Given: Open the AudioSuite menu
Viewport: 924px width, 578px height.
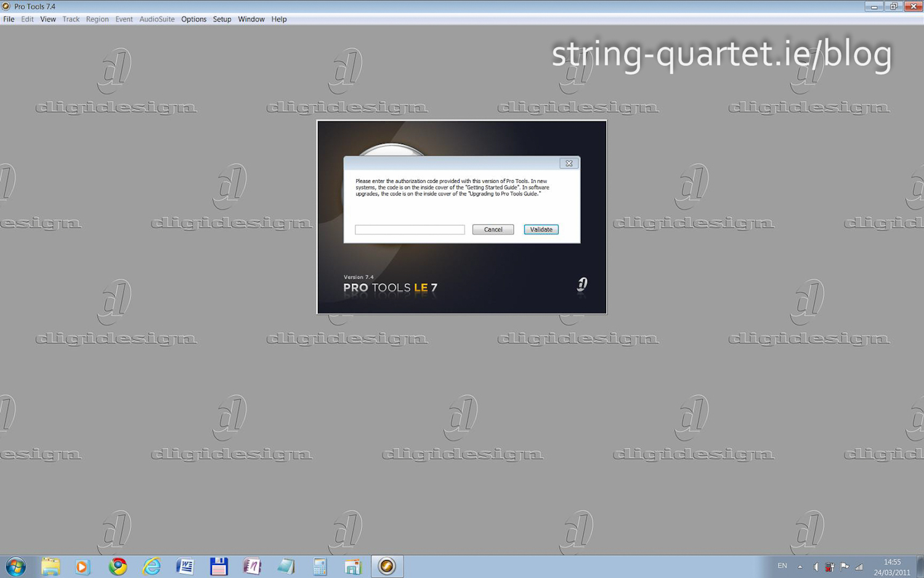Looking at the screenshot, I should [156, 19].
